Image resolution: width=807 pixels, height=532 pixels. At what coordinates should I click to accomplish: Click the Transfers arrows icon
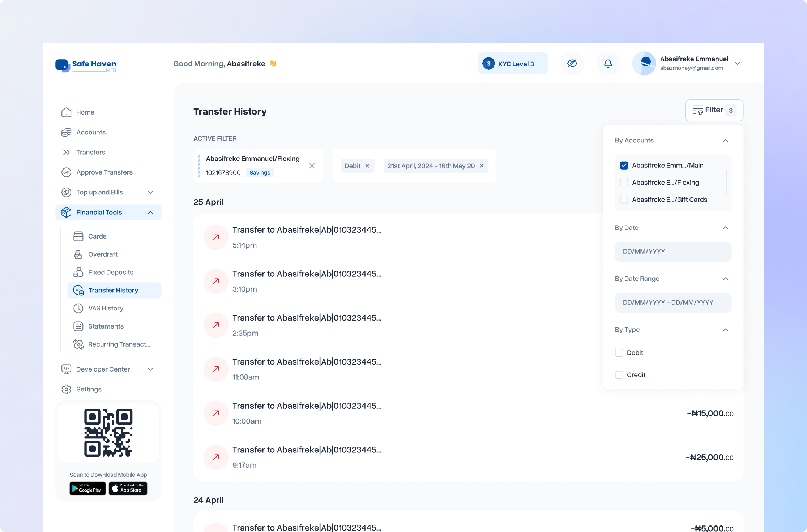pyautogui.click(x=67, y=152)
